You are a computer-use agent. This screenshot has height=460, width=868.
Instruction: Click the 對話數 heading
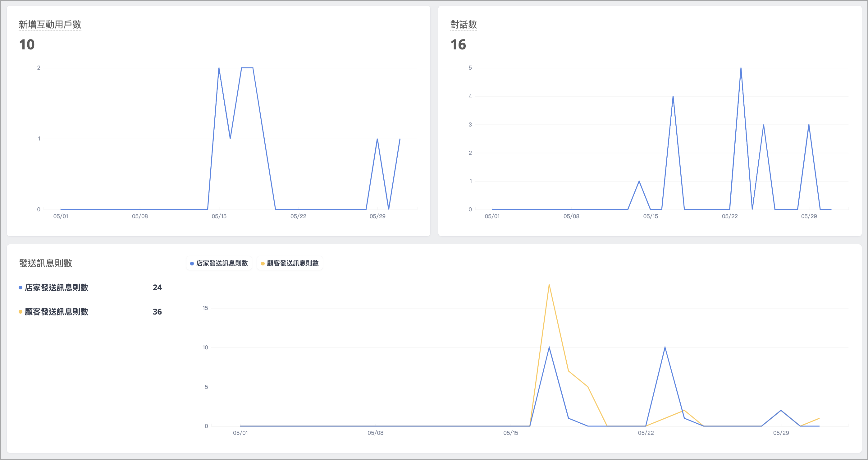click(x=463, y=25)
